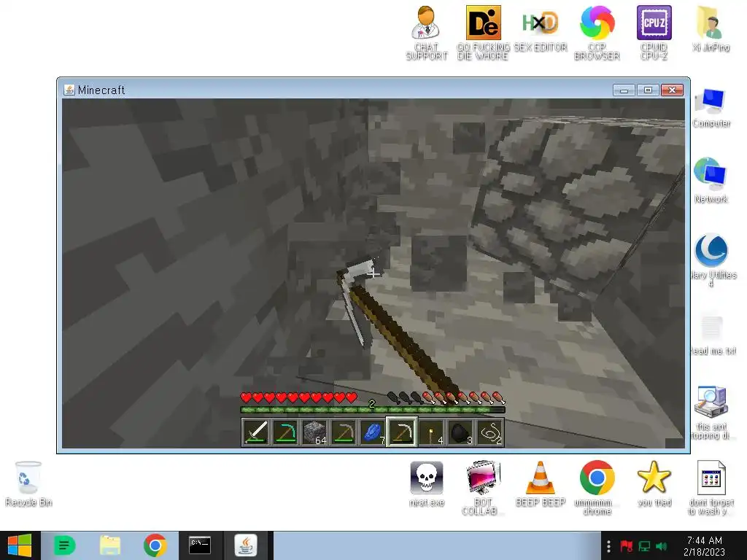Open the dont forget to wash document icon

coord(711,488)
